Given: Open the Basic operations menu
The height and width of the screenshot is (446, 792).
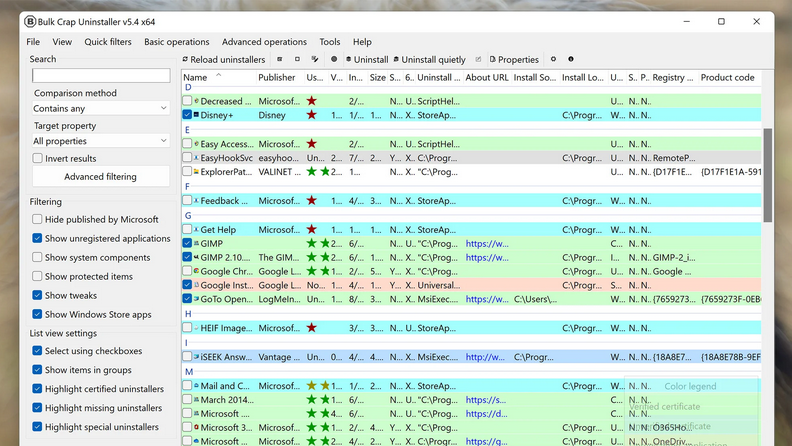Looking at the screenshot, I should click(x=176, y=42).
